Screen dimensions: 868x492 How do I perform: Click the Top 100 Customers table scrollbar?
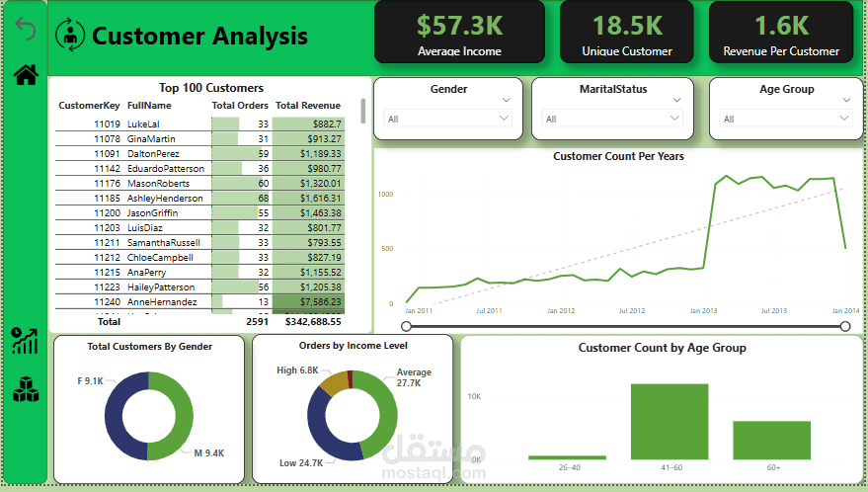[363, 111]
